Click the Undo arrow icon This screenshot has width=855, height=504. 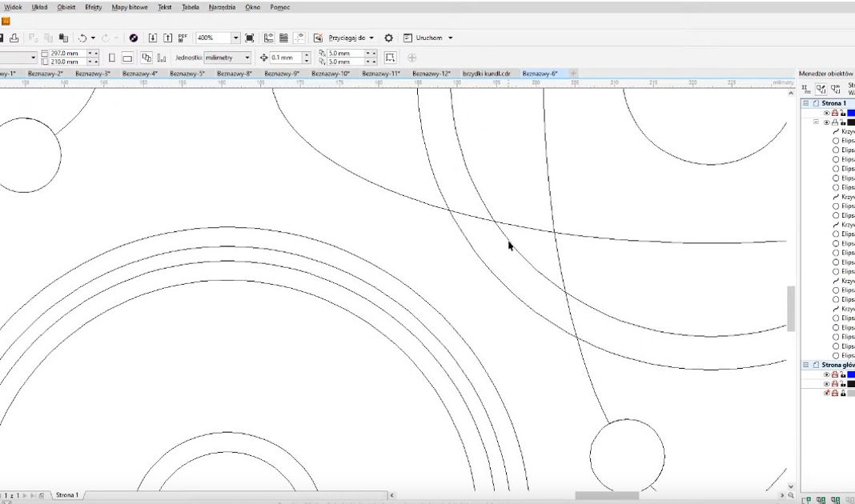82,38
